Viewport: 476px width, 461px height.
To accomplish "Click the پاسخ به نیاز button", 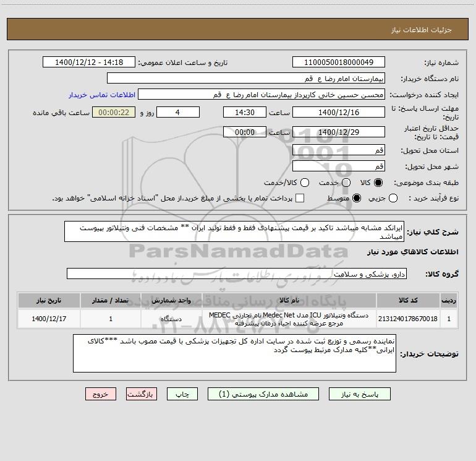I will point(360,394).
